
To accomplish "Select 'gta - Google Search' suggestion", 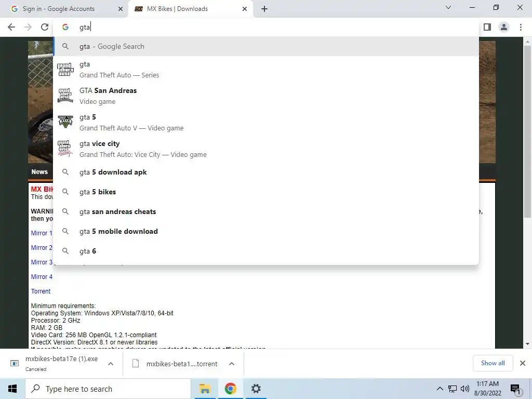I will point(266,46).
